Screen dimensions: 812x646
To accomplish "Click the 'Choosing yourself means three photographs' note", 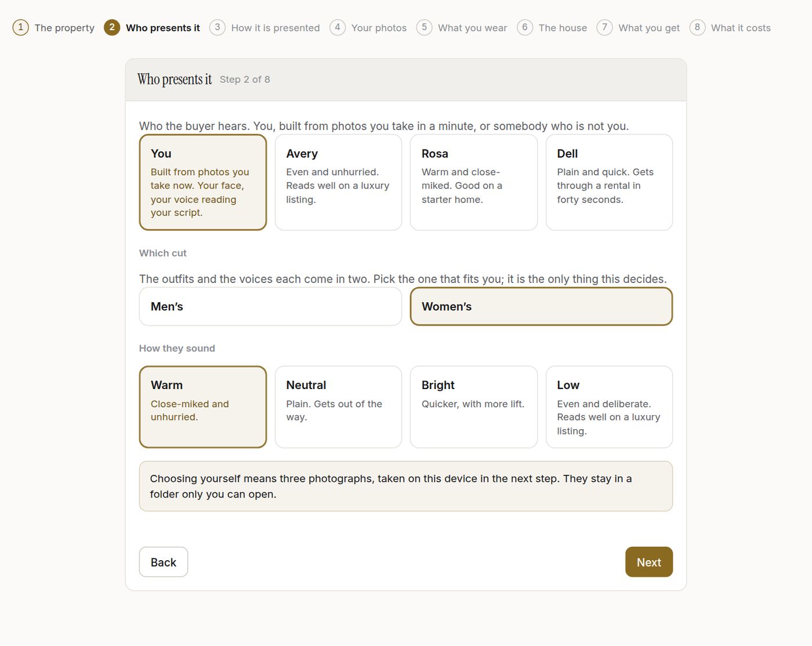I will click(406, 486).
